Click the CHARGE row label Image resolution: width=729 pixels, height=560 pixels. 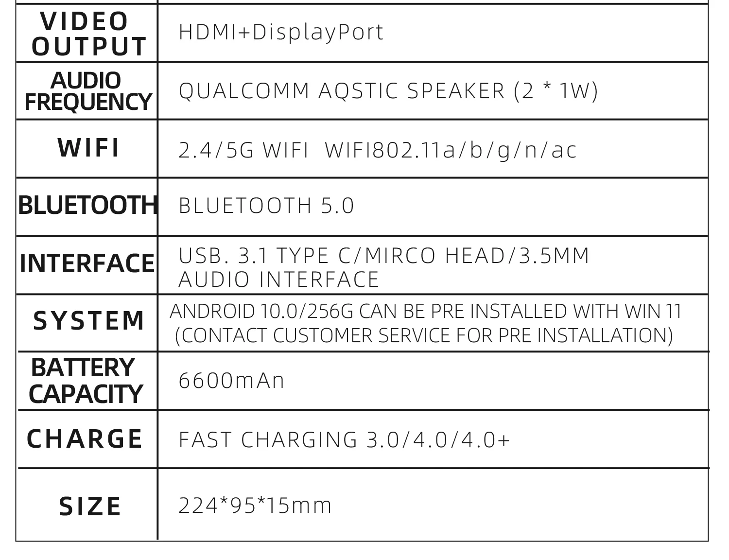[x=85, y=439]
